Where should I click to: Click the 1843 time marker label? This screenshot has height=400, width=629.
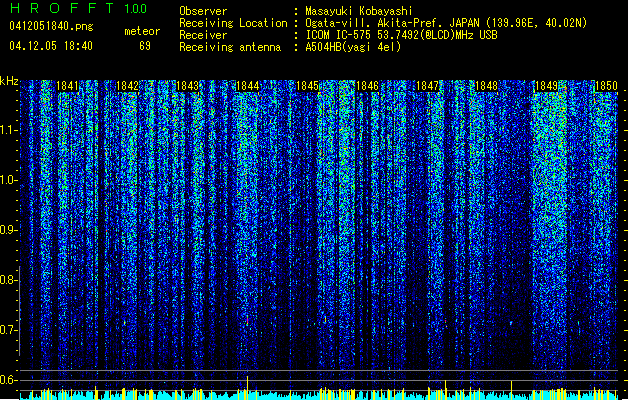187,86
